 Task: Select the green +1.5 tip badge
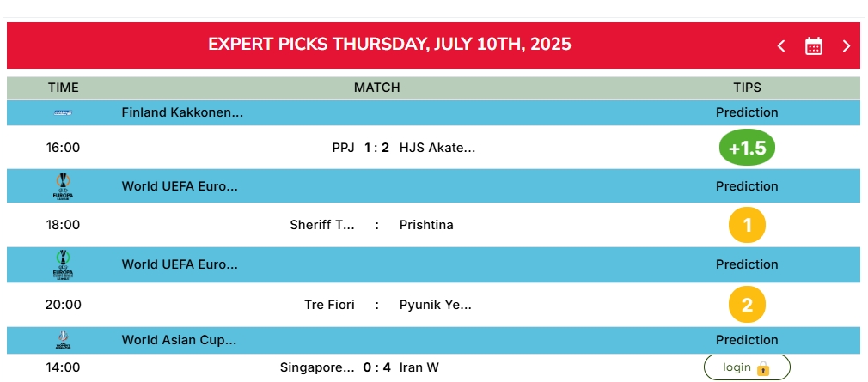point(747,149)
